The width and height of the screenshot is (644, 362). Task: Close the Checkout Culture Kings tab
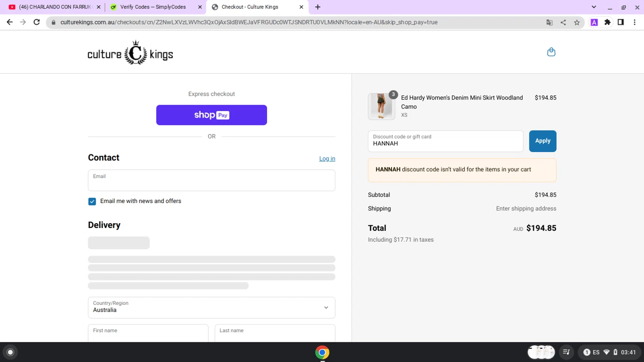[301, 7]
